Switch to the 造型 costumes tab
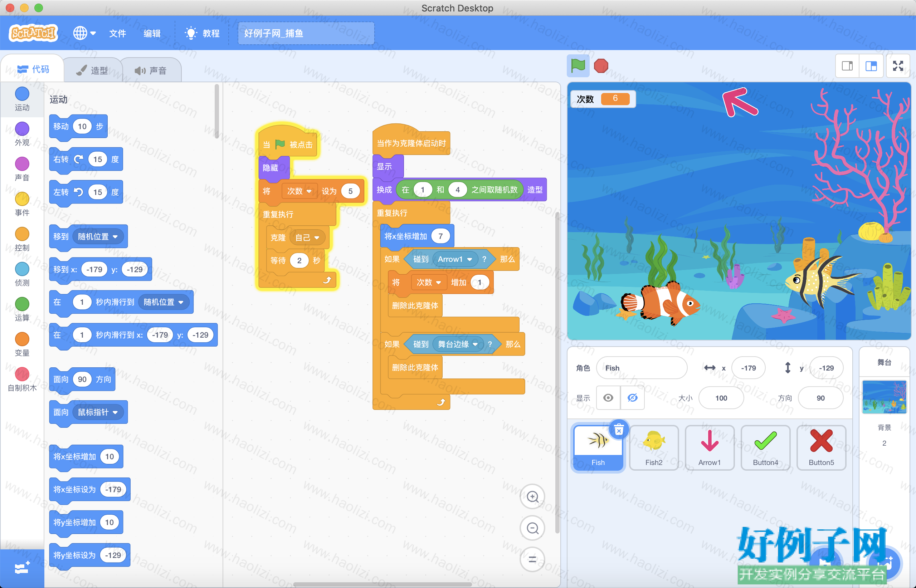Image resolution: width=916 pixels, height=588 pixels. (x=92, y=70)
